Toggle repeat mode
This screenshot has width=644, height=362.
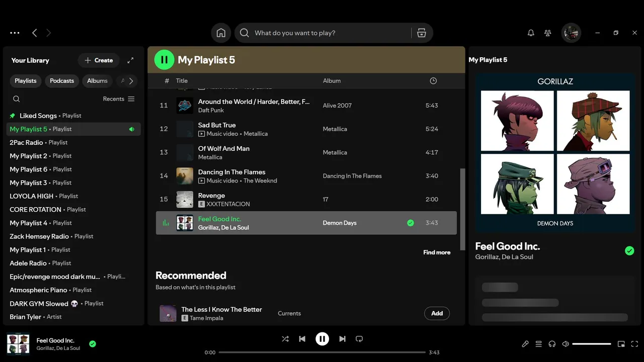359,339
